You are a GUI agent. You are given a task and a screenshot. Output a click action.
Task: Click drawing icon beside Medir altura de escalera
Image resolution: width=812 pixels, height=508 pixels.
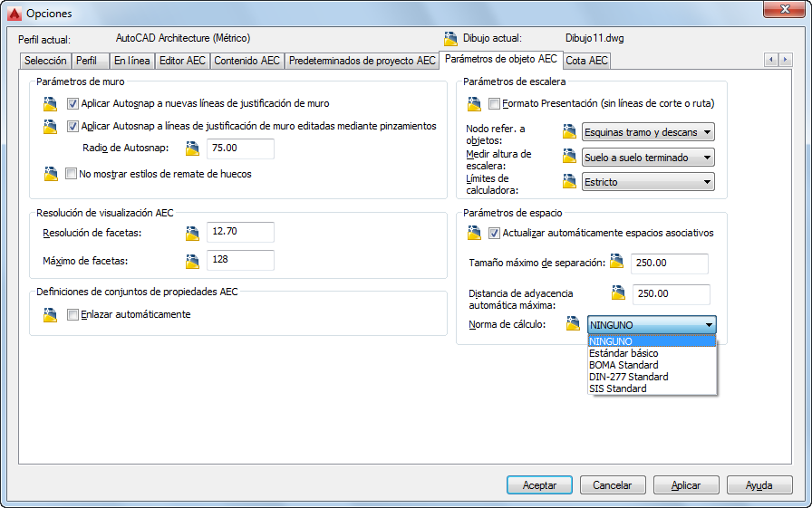tap(569, 157)
